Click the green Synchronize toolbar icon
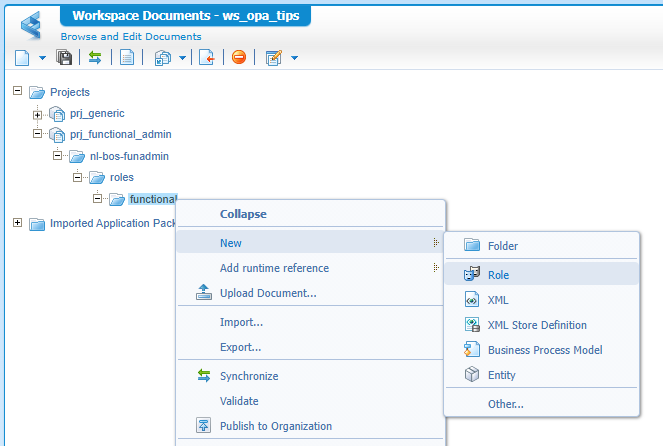Screen dimensions: 663x446 [x=95, y=57]
